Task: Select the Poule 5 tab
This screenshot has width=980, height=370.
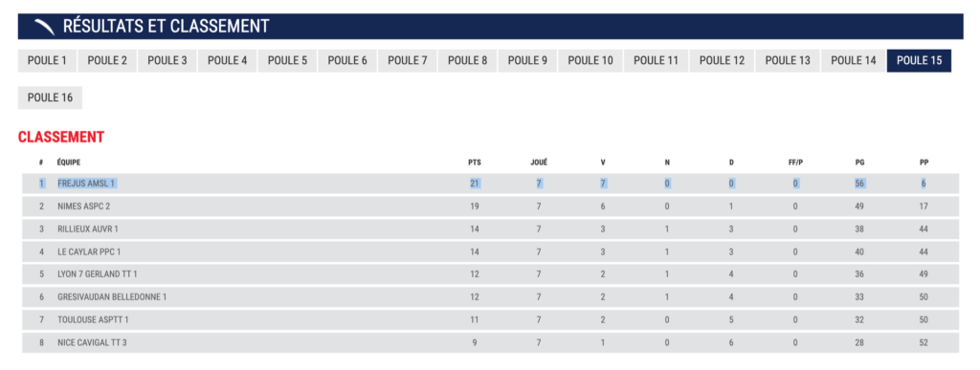Action: point(287,60)
